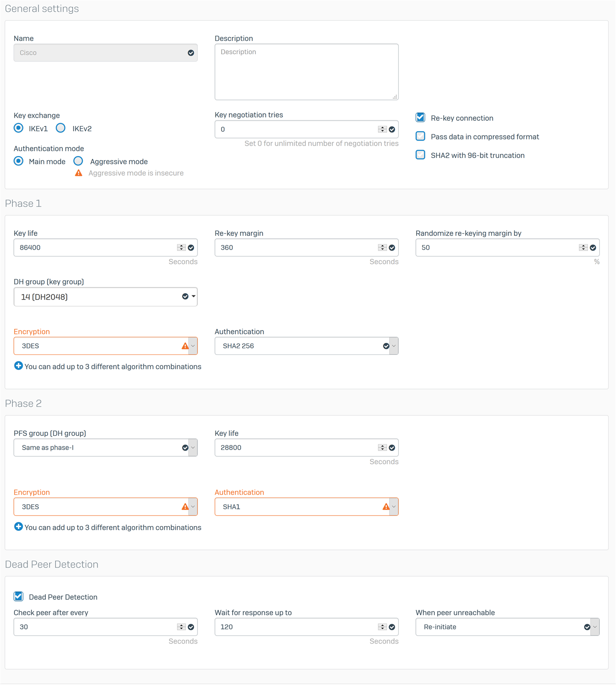Click into the Description text area

pos(306,72)
